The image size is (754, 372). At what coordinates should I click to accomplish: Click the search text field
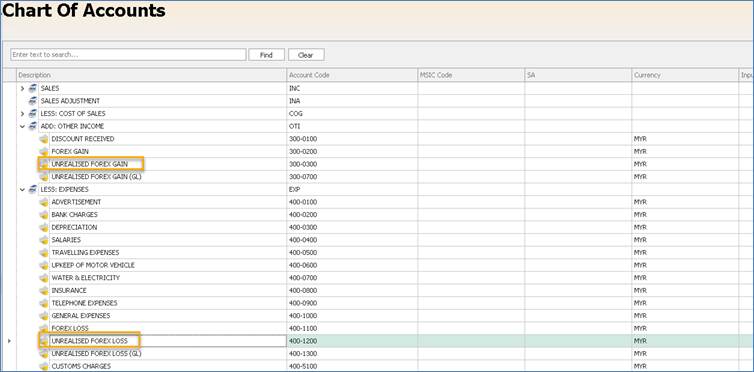coord(128,55)
